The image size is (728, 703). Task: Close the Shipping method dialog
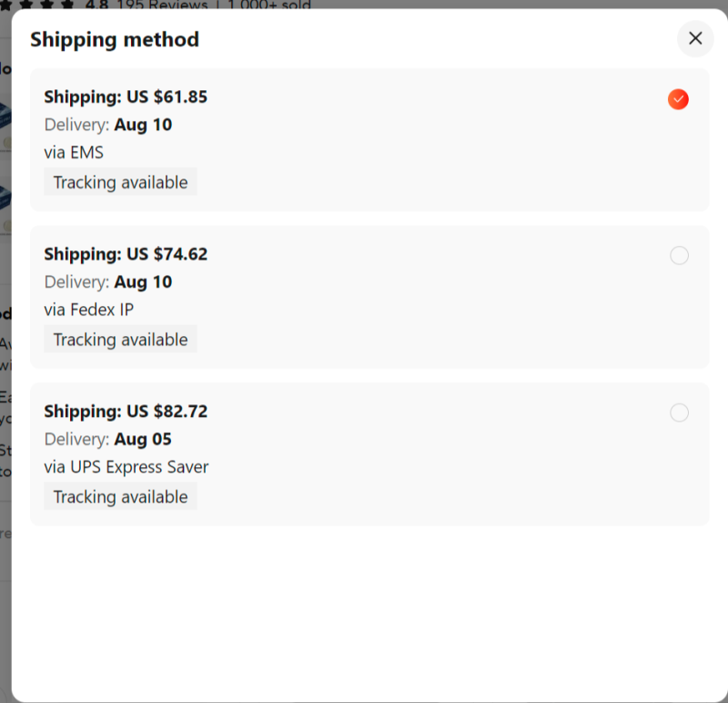(x=695, y=38)
